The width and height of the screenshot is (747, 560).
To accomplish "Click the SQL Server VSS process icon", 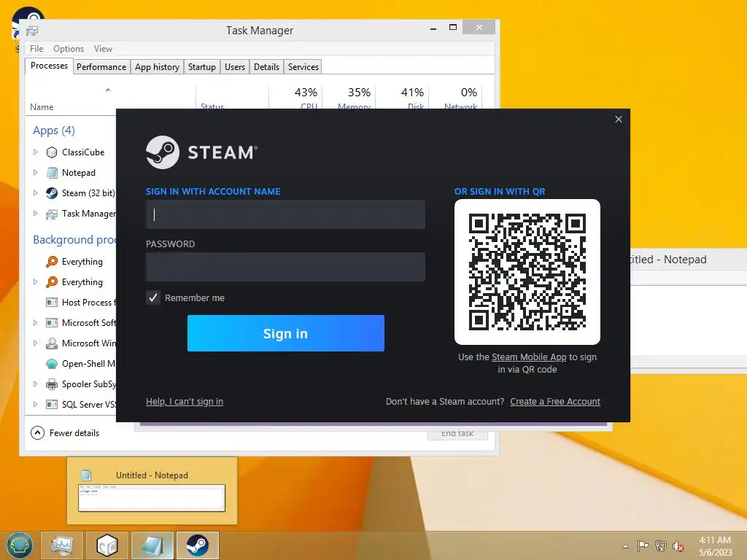I will coord(52,404).
